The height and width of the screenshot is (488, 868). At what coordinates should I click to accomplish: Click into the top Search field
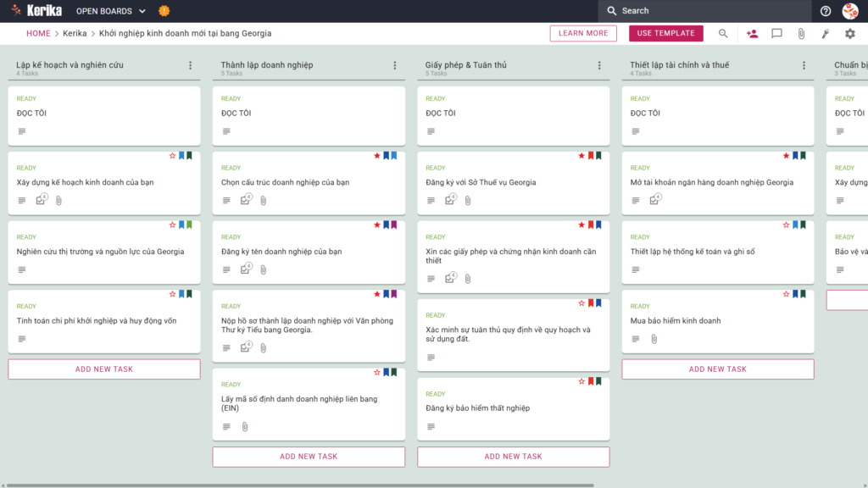click(x=704, y=11)
